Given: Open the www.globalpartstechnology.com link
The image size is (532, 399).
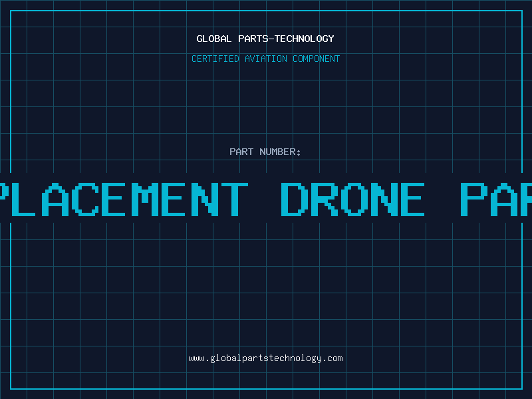Looking at the screenshot, I should (265, 358).
